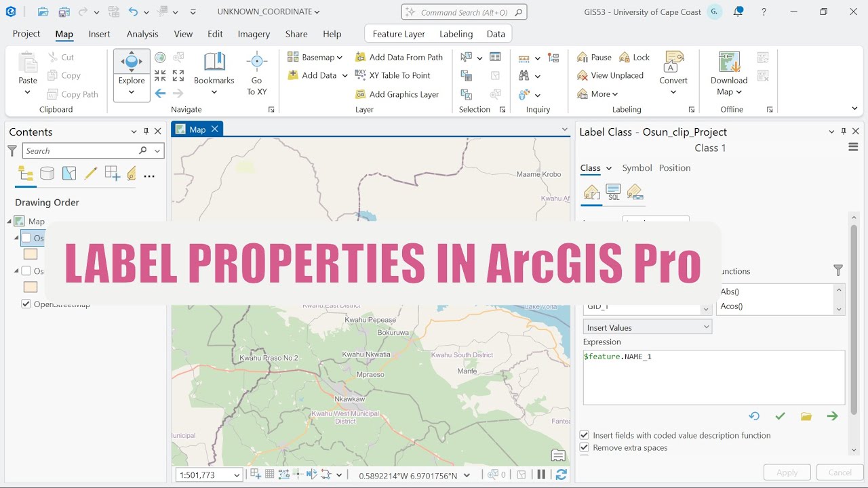Open XY Table To Point tool

point(393,75)
